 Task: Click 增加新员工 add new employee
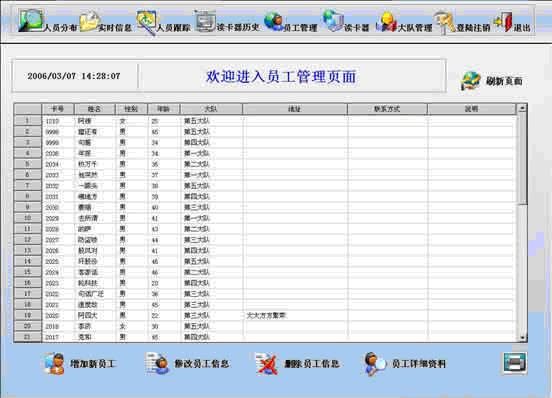coord(79,364)
